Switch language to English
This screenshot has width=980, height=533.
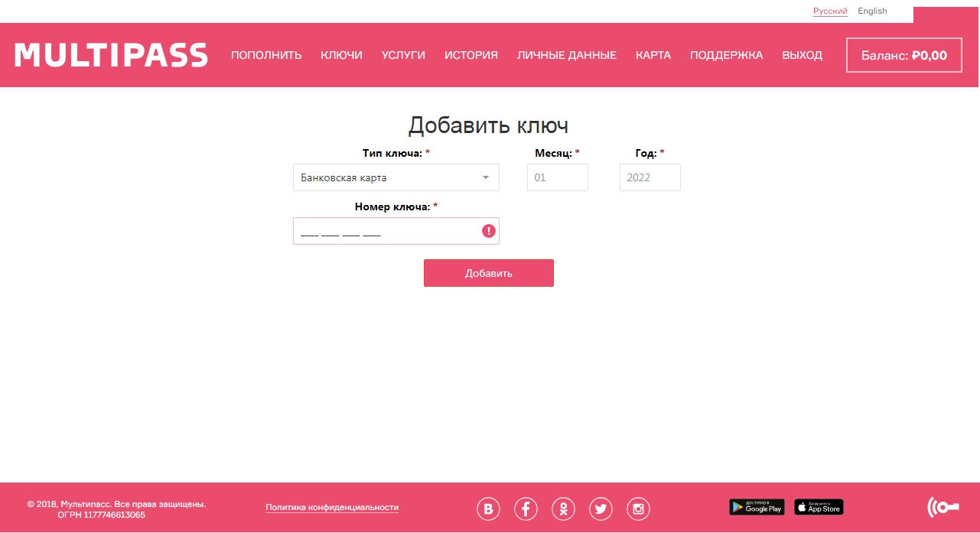(x=872, y=11)
